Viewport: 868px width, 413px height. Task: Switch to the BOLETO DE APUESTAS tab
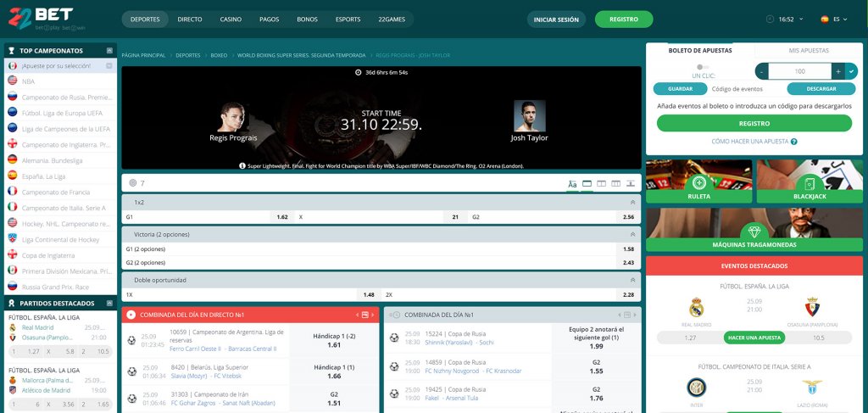pyautogui.click(x=700, y=50)
